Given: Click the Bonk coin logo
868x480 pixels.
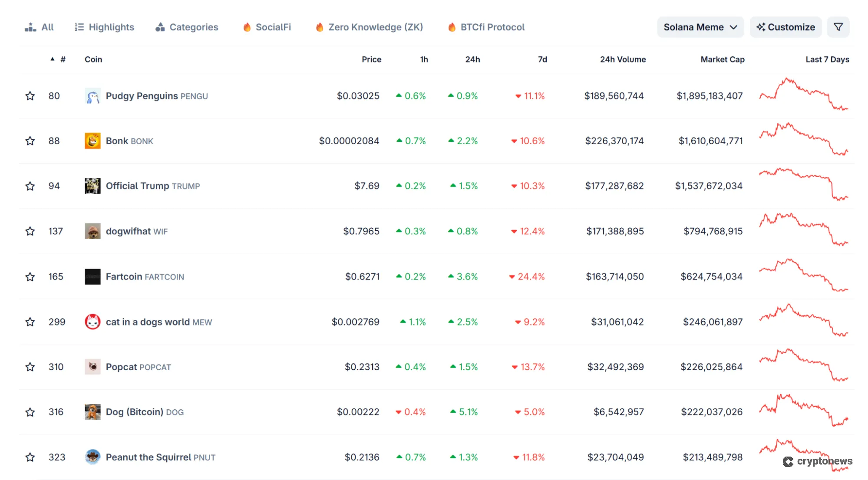Looking at the screenshot, I should [x=92, y=141].
